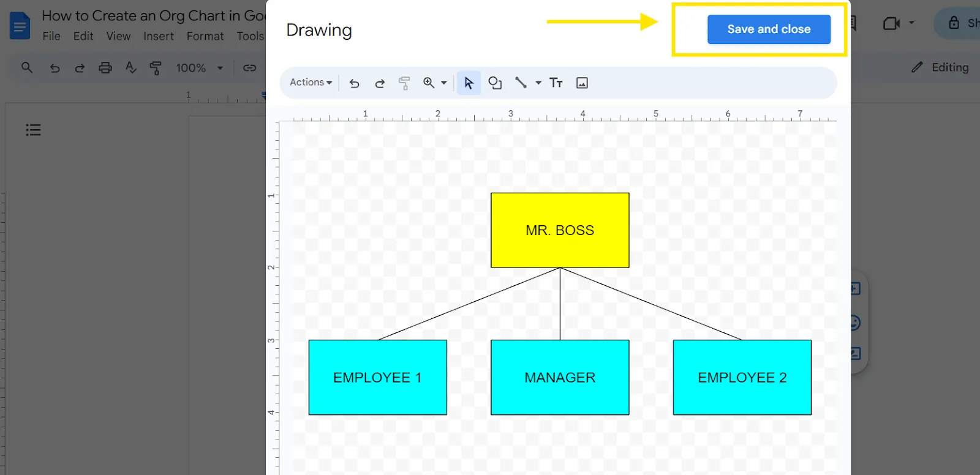
Task: Open the Edit menu in Docs
Action: [83, 36]
